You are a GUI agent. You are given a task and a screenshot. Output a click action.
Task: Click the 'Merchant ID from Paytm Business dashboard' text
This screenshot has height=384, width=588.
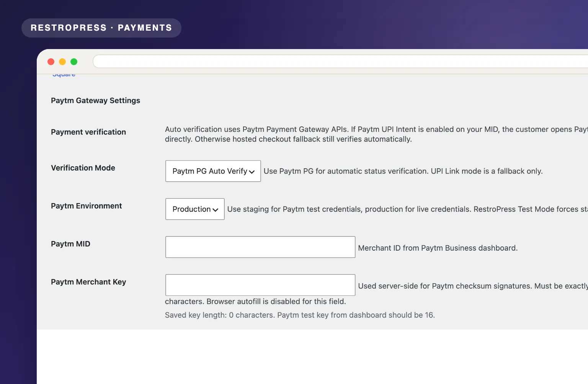[x=438, y=248]
